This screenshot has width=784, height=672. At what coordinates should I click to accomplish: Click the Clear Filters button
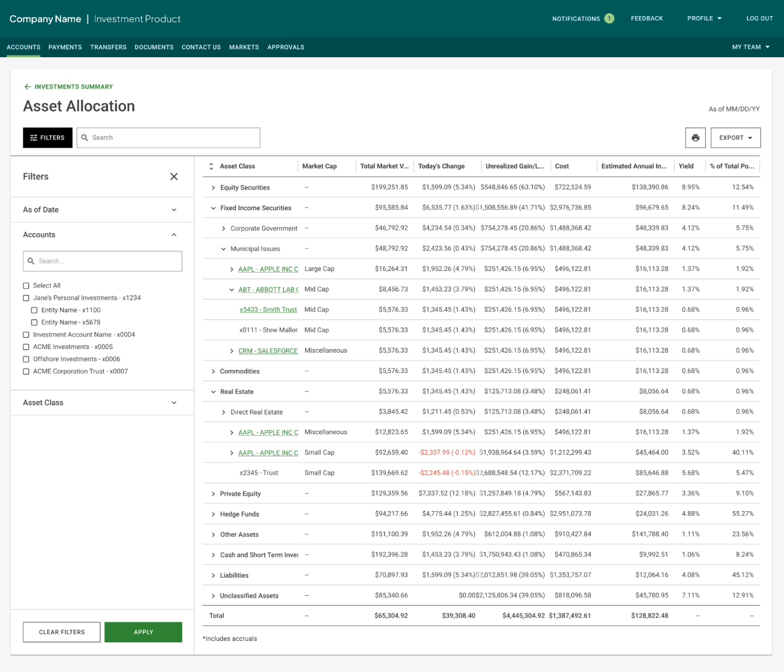point(62,632)
